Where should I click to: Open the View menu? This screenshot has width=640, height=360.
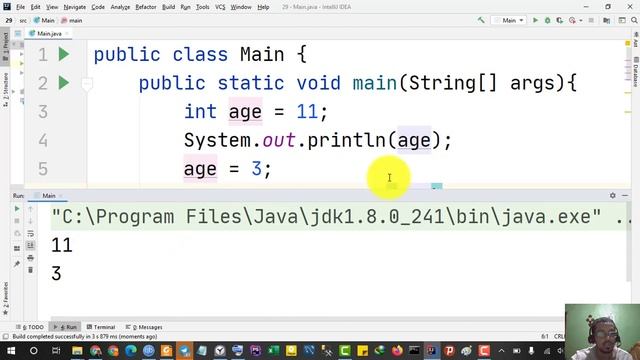tap(52, 7)
